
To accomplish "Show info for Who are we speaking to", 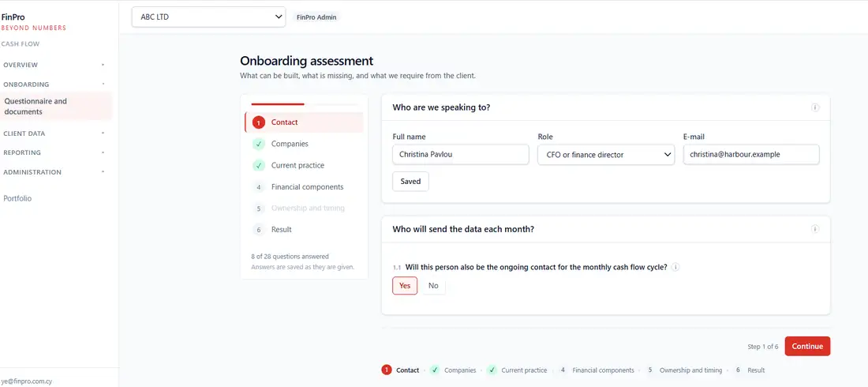I will [815, 107].
